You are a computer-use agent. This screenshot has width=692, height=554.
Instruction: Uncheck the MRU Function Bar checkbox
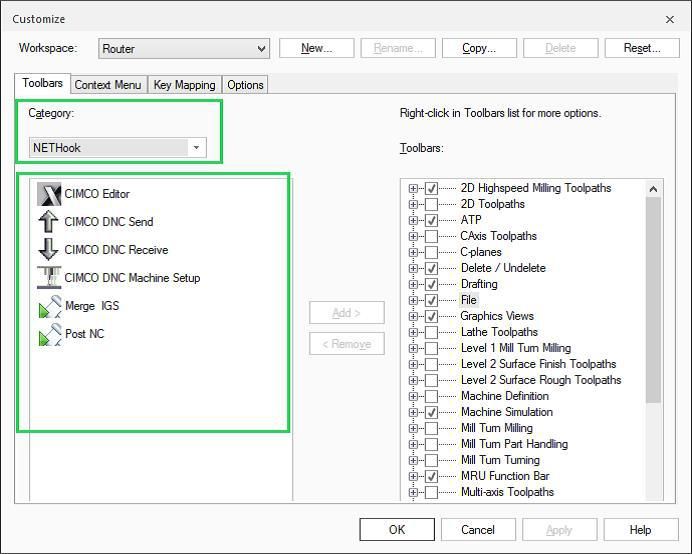[x=431, y=476]
